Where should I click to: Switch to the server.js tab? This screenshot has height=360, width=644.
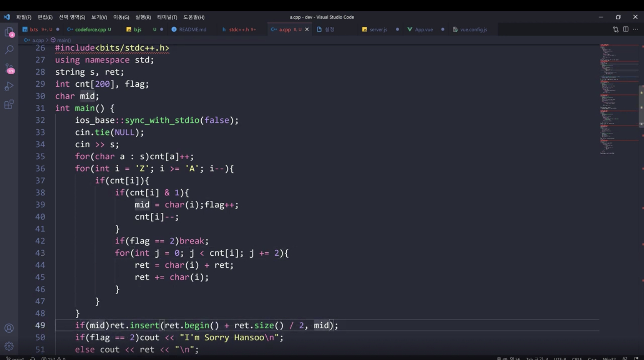(x=380, y=29)
